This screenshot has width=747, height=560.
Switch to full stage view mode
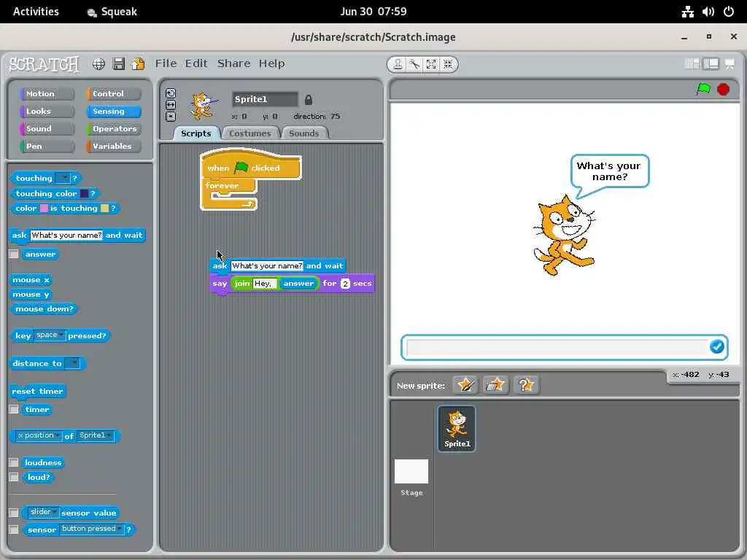(x=711, y=64)
